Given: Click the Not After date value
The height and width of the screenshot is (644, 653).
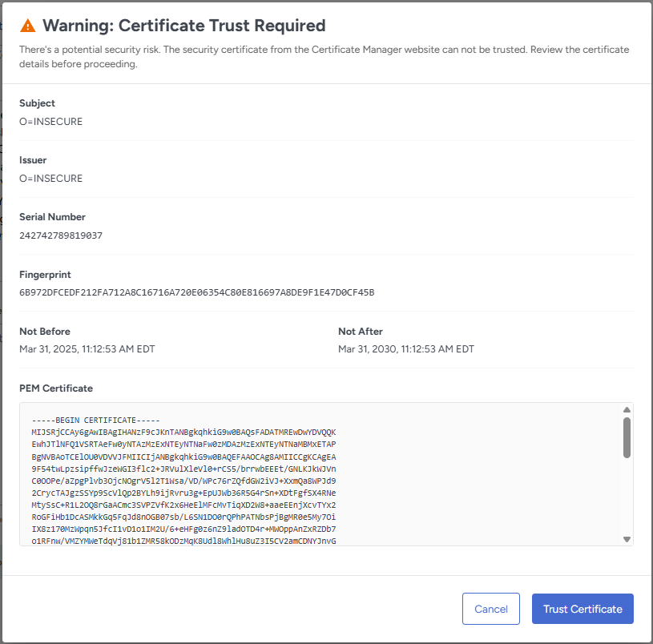Looking at the screenshot, I should 405,349.
